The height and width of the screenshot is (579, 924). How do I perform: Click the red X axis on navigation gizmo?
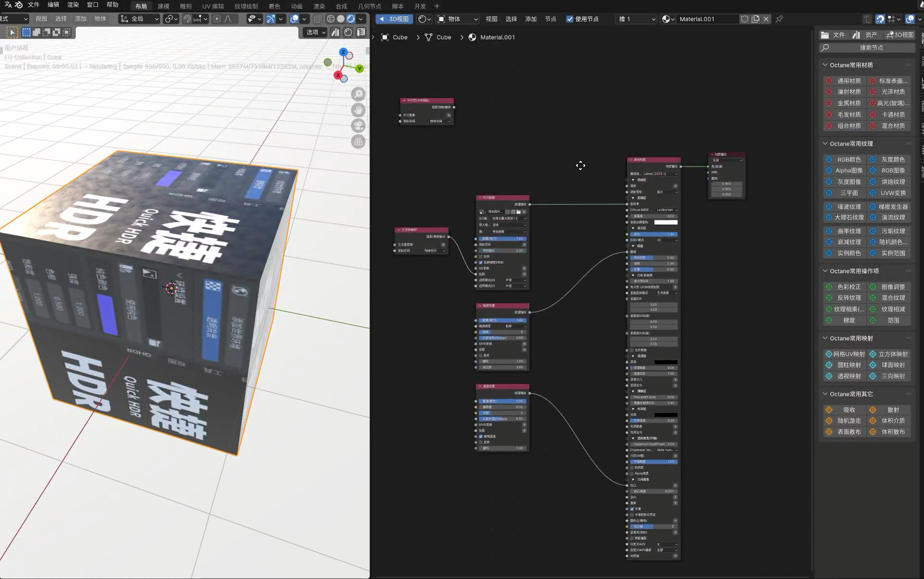pos(338,75)
